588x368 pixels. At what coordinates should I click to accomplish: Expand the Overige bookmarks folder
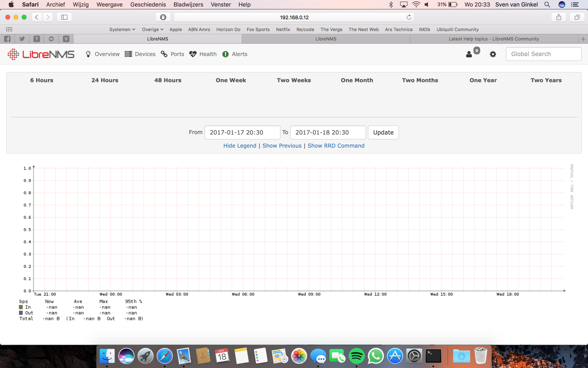153,29
